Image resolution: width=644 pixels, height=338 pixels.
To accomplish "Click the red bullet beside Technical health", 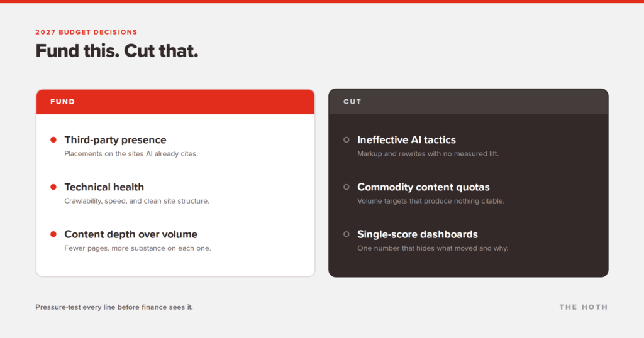I will [x=53, y=187].
